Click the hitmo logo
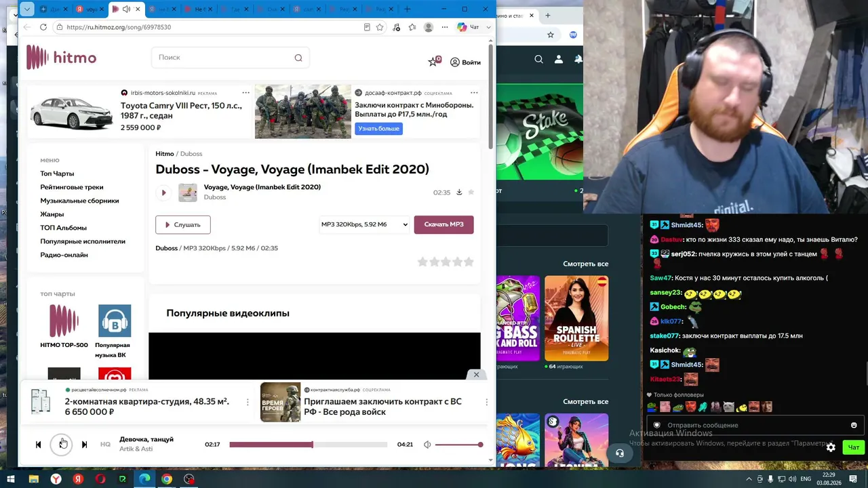868x488 pixels. coord(61,58)
